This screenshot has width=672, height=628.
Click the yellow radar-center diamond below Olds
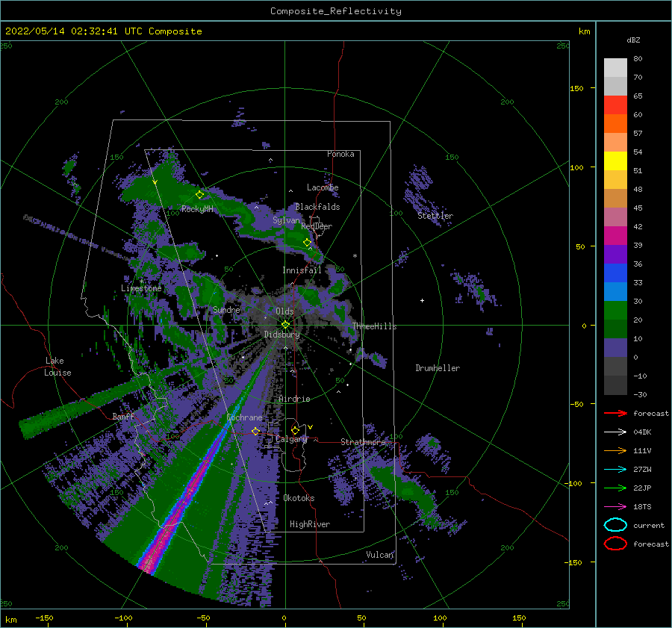pyautogui.click(x=285, y=325)
